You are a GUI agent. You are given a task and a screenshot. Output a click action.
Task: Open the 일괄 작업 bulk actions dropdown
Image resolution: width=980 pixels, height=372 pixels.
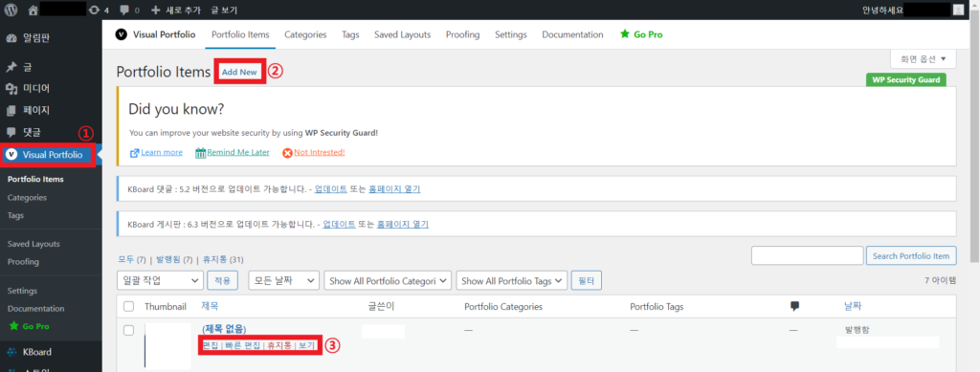pos(160,281)
